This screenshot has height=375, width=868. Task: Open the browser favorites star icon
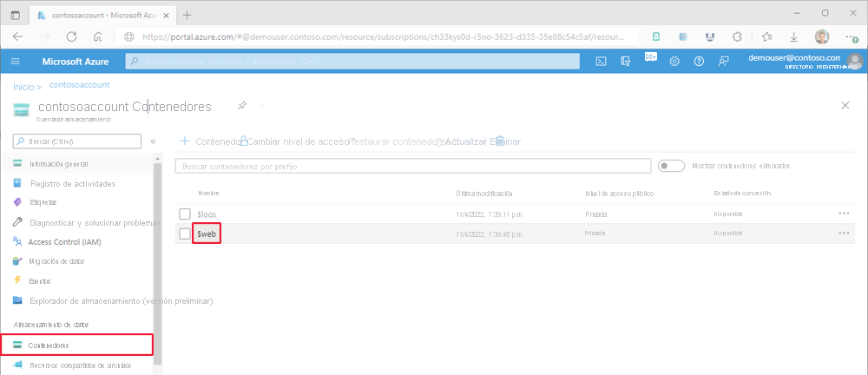tap(766, 36)
